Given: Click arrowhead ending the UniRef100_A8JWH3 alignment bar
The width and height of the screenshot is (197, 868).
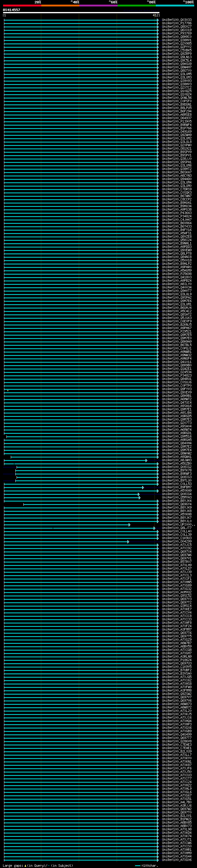Looking at the screenshot, I should point(146,460).
